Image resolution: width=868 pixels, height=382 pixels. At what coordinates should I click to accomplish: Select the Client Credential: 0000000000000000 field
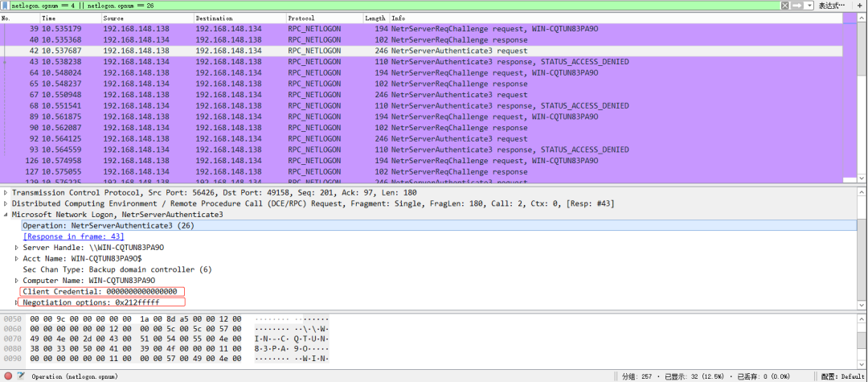[x=100, y=291]
